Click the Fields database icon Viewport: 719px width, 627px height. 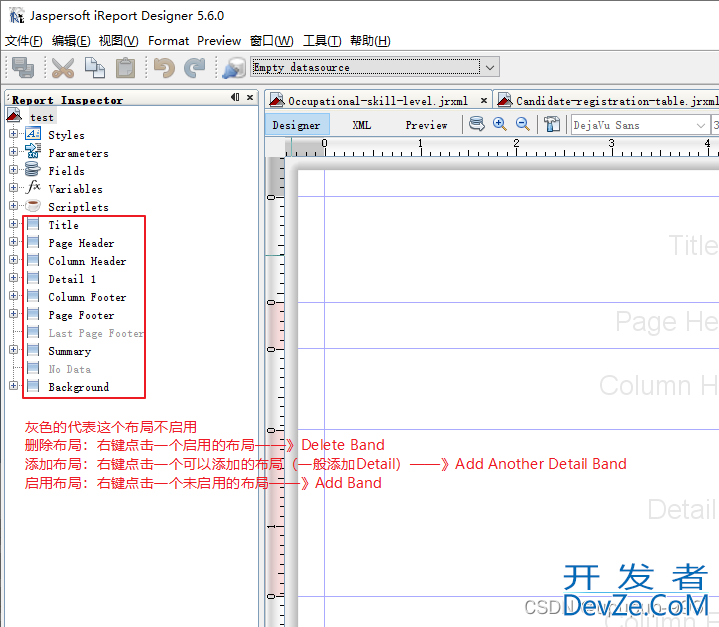click(x=33, y=169)
